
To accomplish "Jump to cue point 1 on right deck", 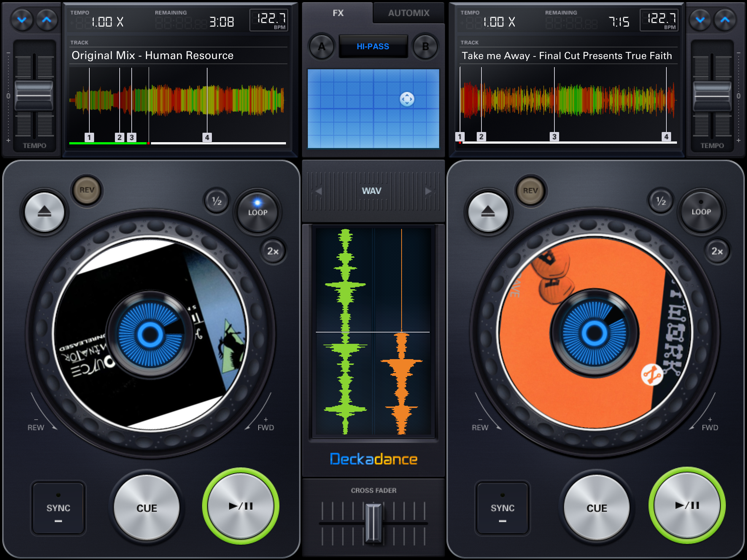I will (x=460, y=137).
